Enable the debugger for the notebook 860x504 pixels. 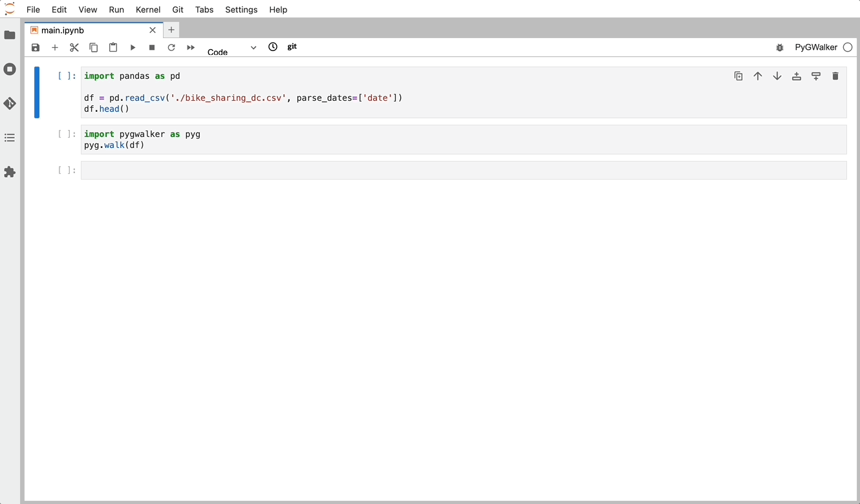point(780,47)
